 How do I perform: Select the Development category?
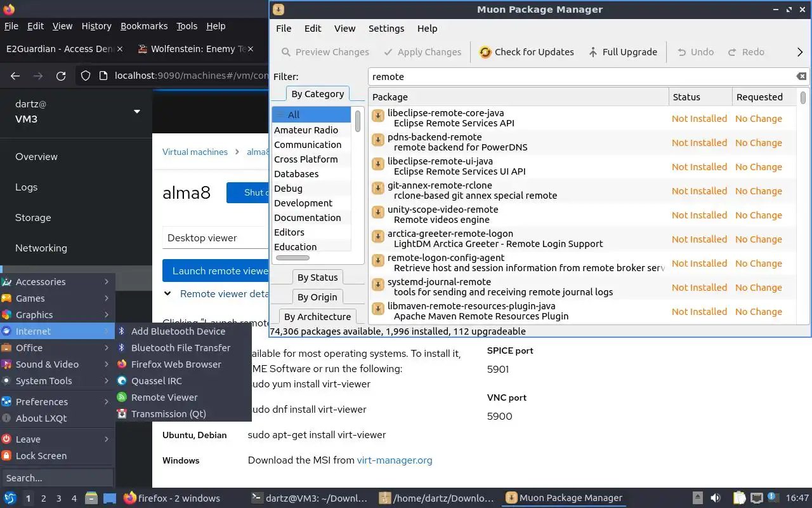[311, 203]
